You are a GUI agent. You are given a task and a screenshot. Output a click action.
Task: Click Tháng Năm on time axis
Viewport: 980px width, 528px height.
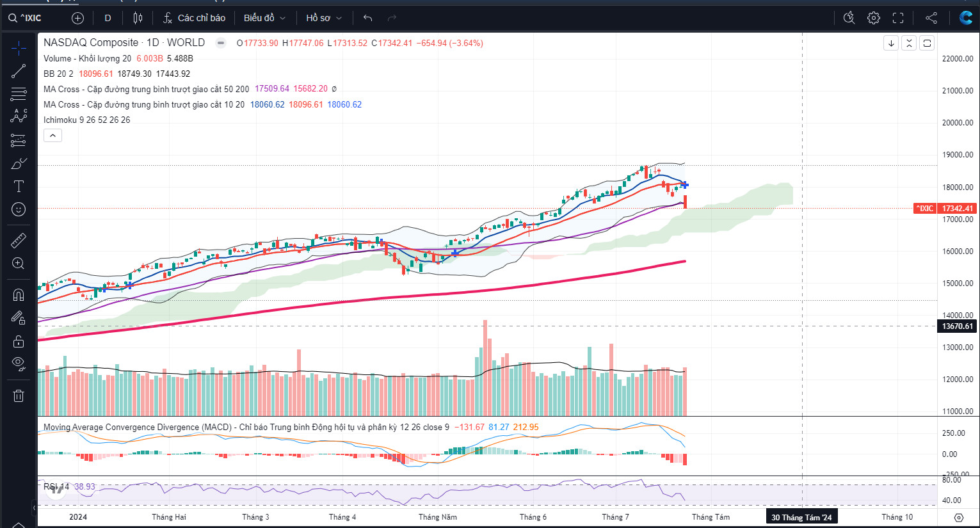[438, 517]
